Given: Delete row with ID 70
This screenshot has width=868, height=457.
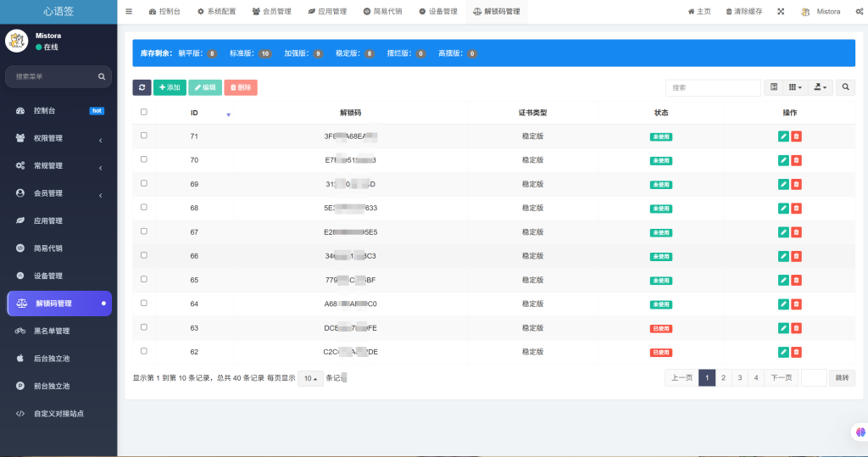Looking at the screenshot, I should pos(796,160).
